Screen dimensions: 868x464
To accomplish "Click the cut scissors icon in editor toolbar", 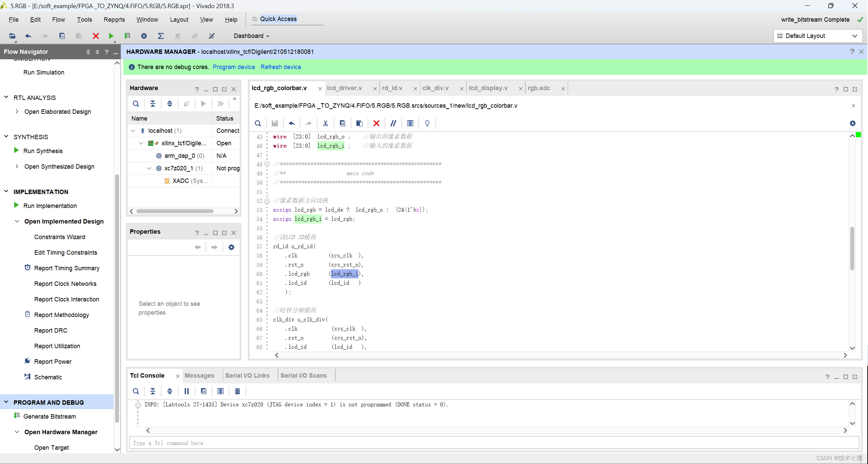I will 326,123.
